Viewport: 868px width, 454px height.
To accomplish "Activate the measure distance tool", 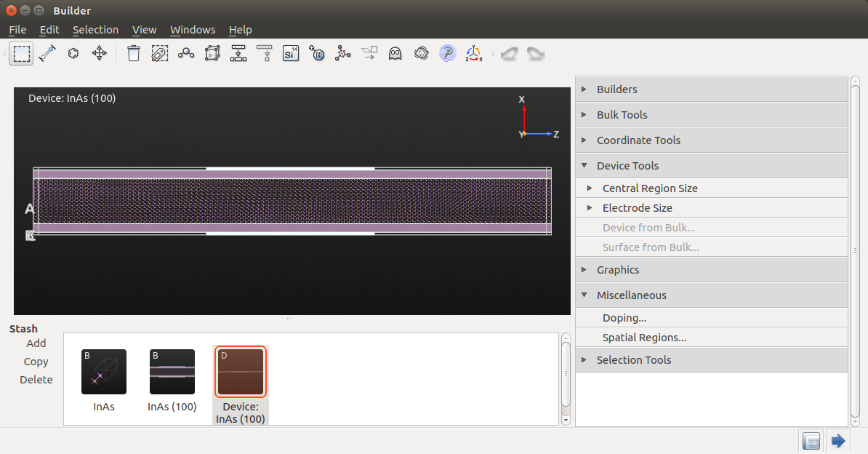I will [x=47, y=53].
